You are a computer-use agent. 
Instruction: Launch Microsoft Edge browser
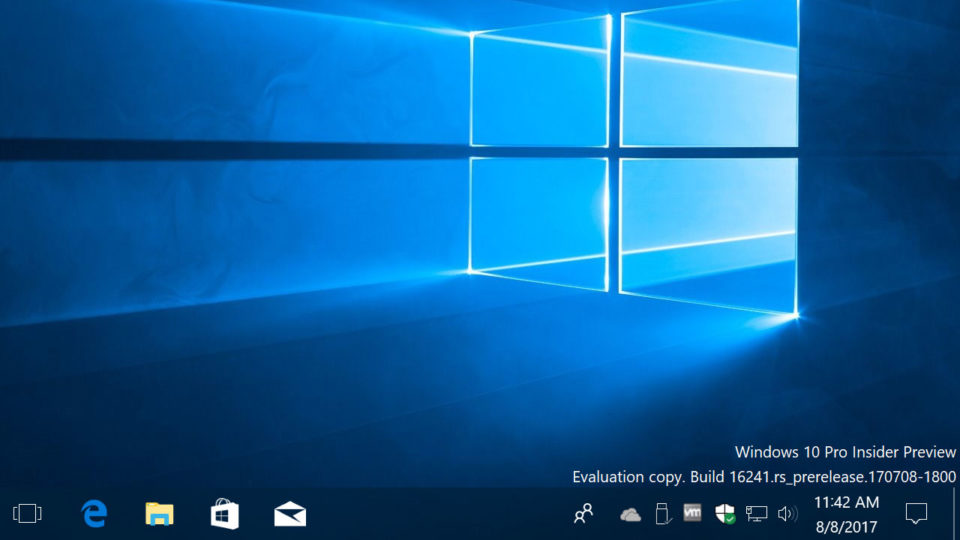(94, 513)
